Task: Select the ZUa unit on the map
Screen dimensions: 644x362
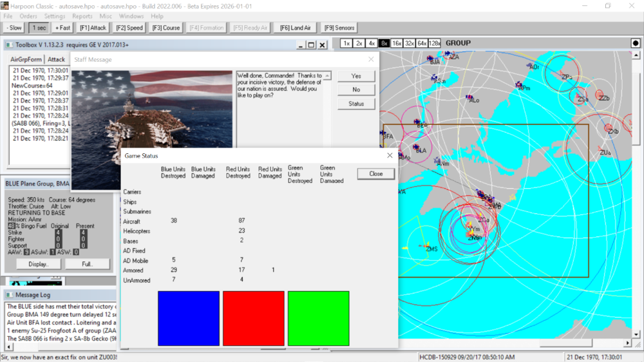Action: pyautogui.click(x=603, y=150)
